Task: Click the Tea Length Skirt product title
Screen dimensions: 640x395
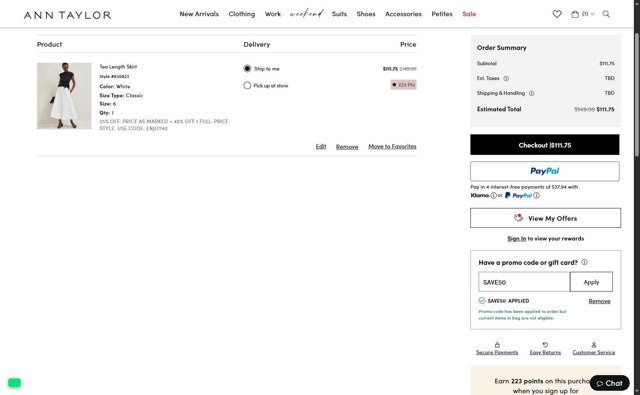Action: [x=118, y=67]
